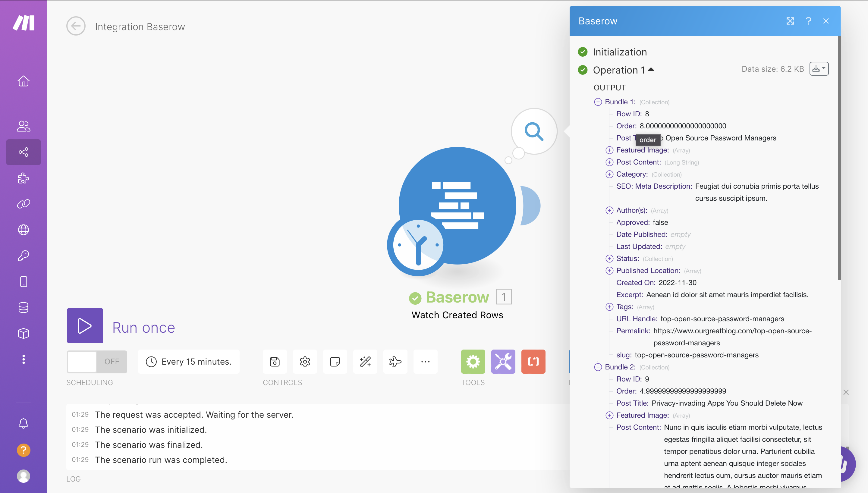Click the auto-align magic wand icon

click(365, 362)
